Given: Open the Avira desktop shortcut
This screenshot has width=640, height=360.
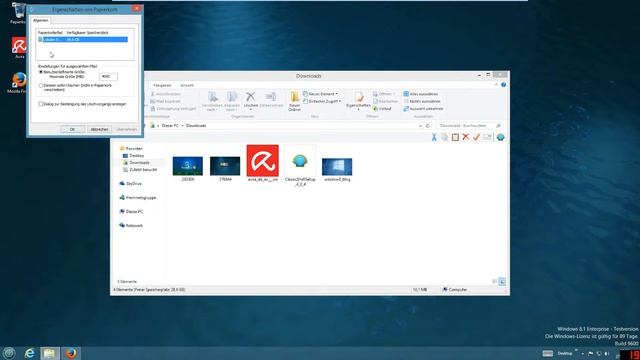Looking at the screenshot, I should coord(19,47).
